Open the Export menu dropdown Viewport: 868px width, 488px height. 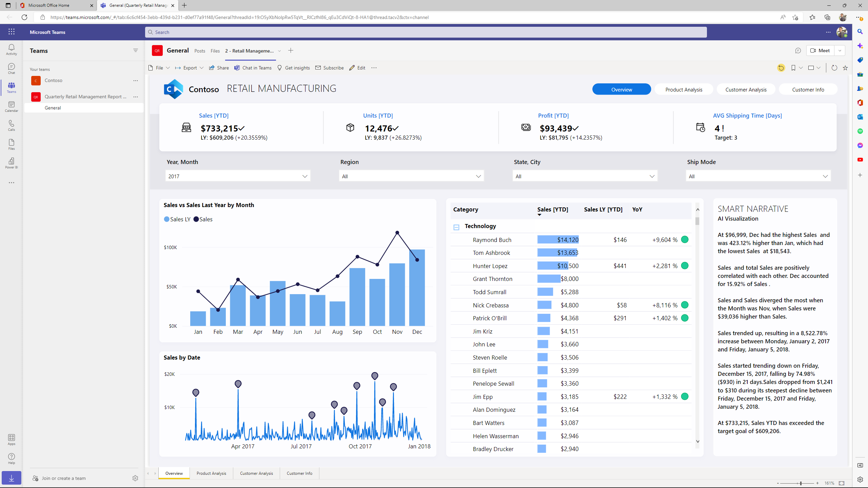[x=190, y=68]
